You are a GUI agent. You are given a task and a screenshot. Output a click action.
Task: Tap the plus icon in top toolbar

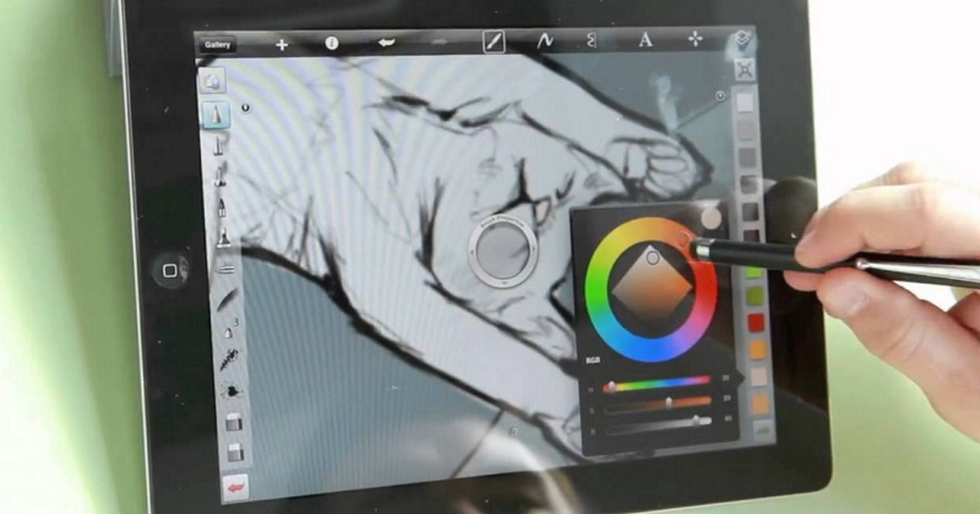point(282,45)
